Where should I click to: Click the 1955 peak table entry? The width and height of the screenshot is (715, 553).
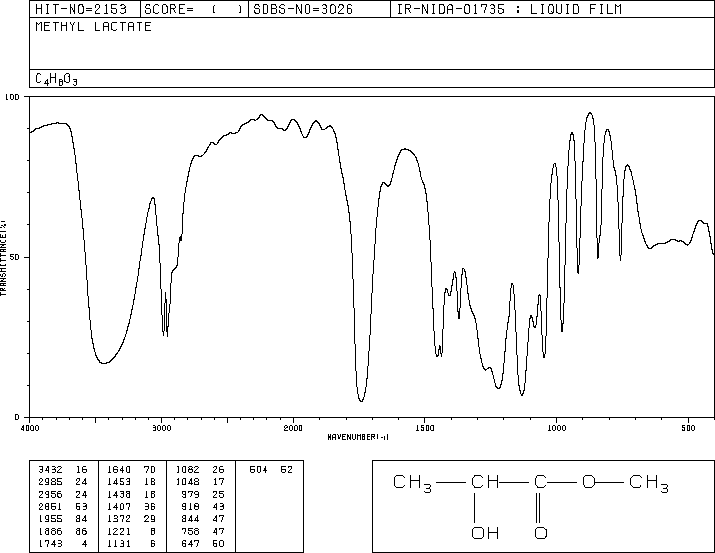[51, 519]
